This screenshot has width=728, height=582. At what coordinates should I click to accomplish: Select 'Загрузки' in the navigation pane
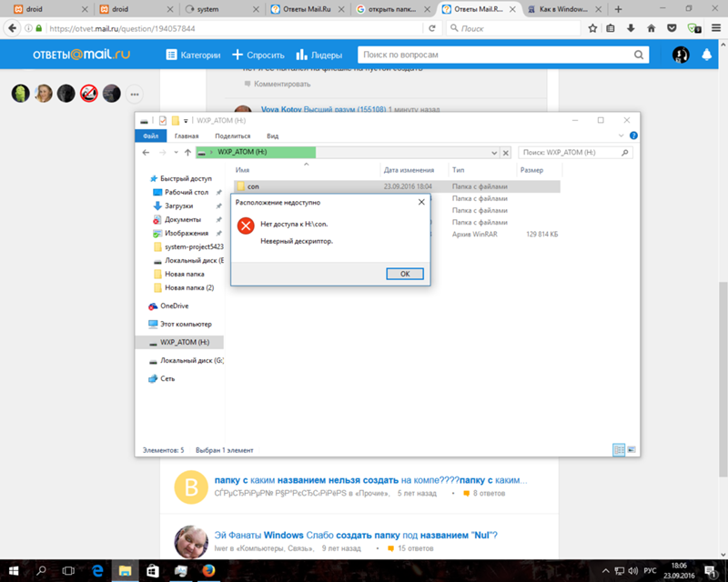[x=178, y=206]
